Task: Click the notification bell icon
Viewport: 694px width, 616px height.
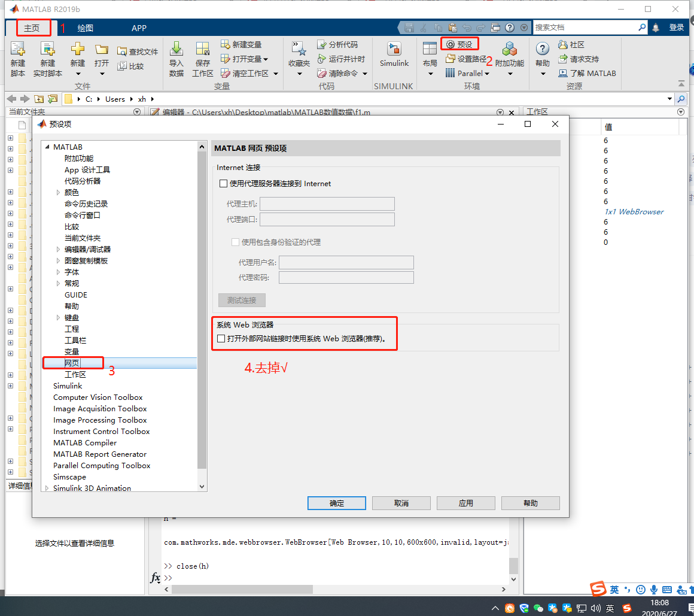Action: click(656, 28)
